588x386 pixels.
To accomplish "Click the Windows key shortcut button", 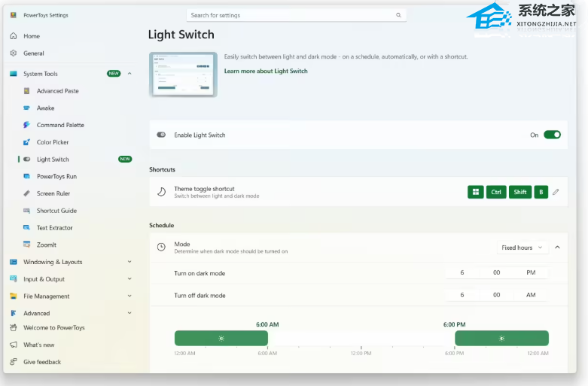I will [x=476, y=192].
